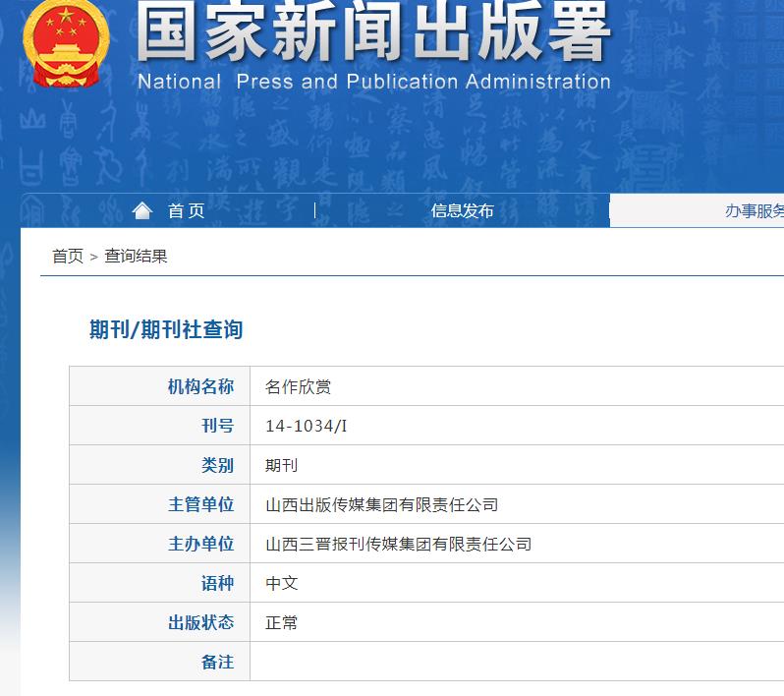Click the 正常 publication status value
Viewport: 784px width, 696px height.
coord(282,622)
